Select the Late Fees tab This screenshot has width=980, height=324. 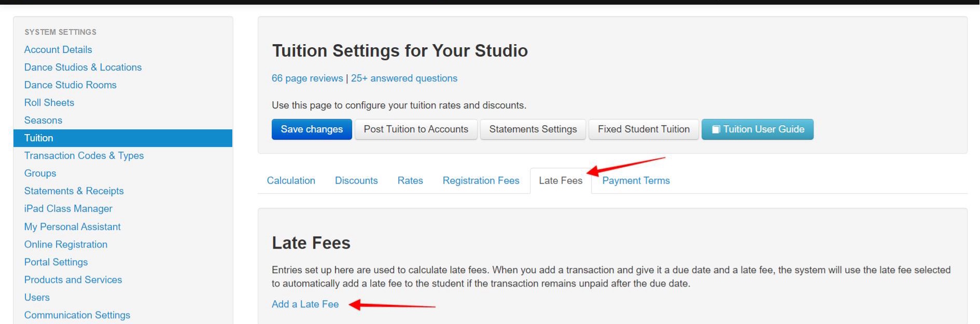point(561,181)
